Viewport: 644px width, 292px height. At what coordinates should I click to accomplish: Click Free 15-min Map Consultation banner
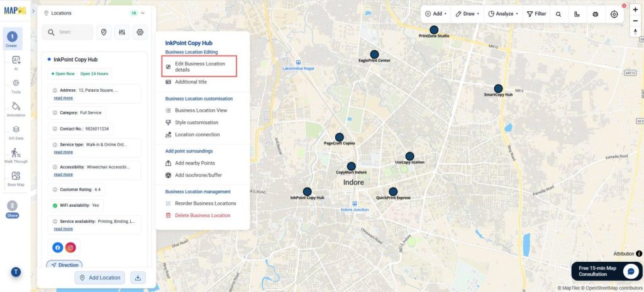pyautogui.click(x=607, y=271)
